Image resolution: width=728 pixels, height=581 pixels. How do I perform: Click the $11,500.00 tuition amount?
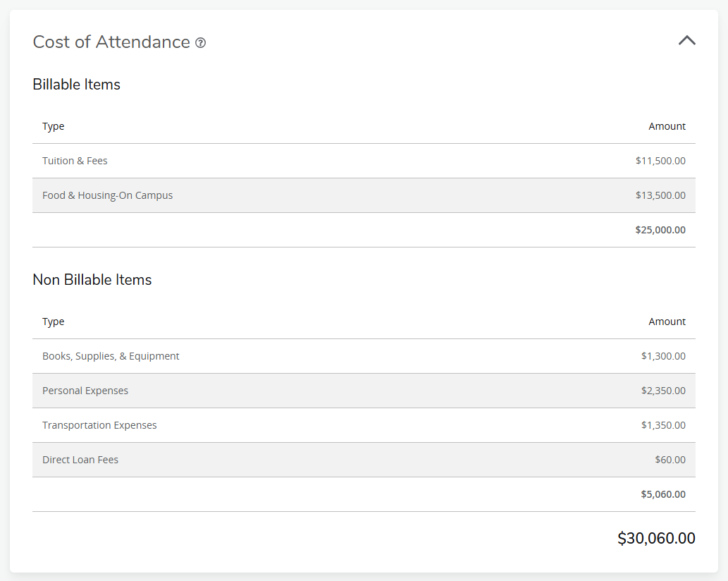tap(660, 161)
